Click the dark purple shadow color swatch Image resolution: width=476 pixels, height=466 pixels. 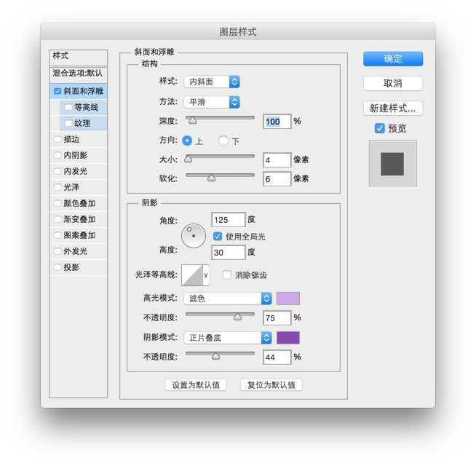(x=287, y=338)
